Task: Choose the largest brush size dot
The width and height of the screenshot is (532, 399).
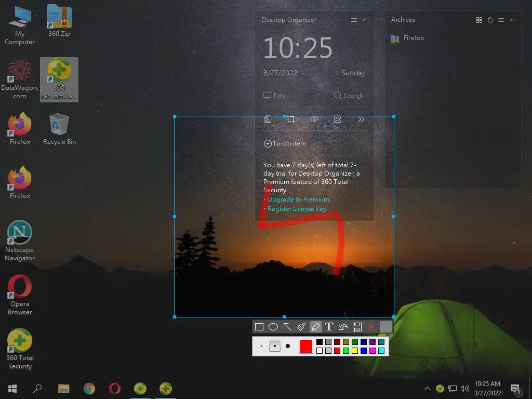Action: (x=288, y=346)
